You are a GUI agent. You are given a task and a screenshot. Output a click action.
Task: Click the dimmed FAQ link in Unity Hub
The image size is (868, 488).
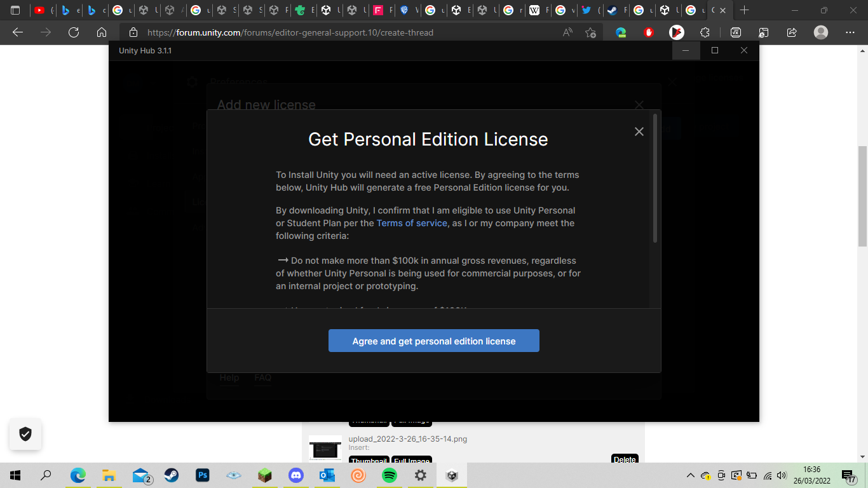263,377
